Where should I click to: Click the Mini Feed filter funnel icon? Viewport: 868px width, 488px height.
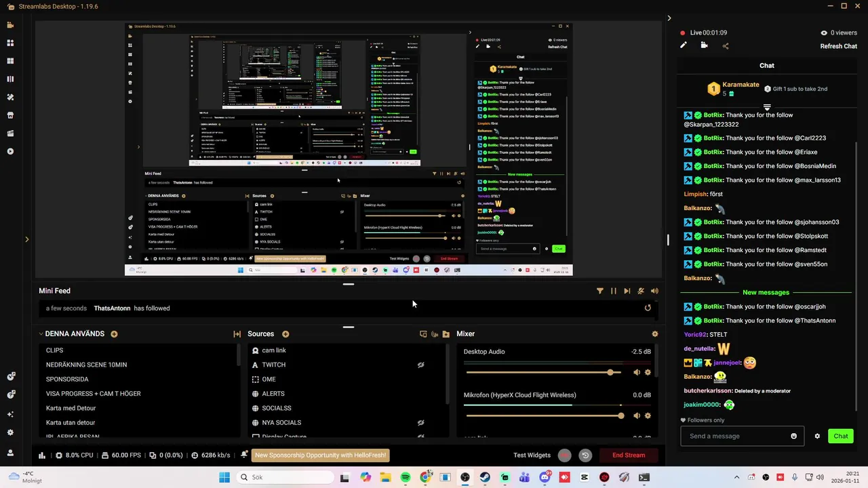click(x=599, y=291)
